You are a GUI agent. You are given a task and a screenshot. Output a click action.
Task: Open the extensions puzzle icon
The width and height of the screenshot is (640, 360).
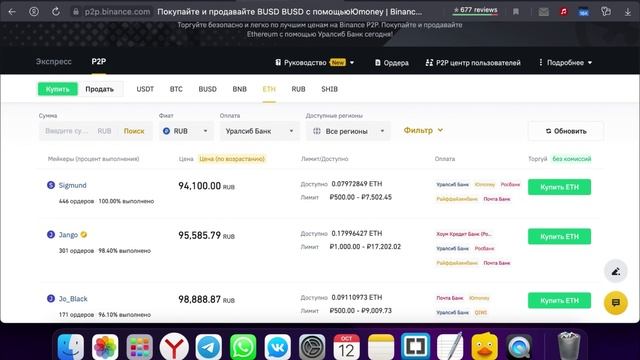tap(606, 12)
